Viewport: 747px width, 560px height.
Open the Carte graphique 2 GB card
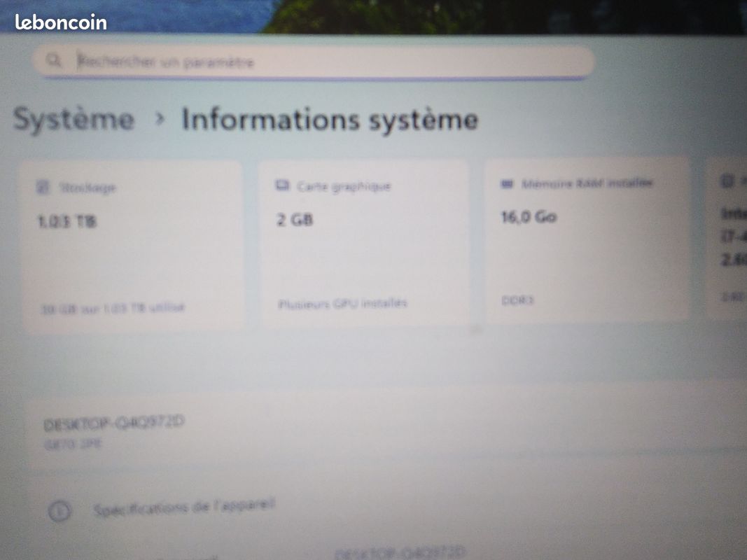pos(365,243)
